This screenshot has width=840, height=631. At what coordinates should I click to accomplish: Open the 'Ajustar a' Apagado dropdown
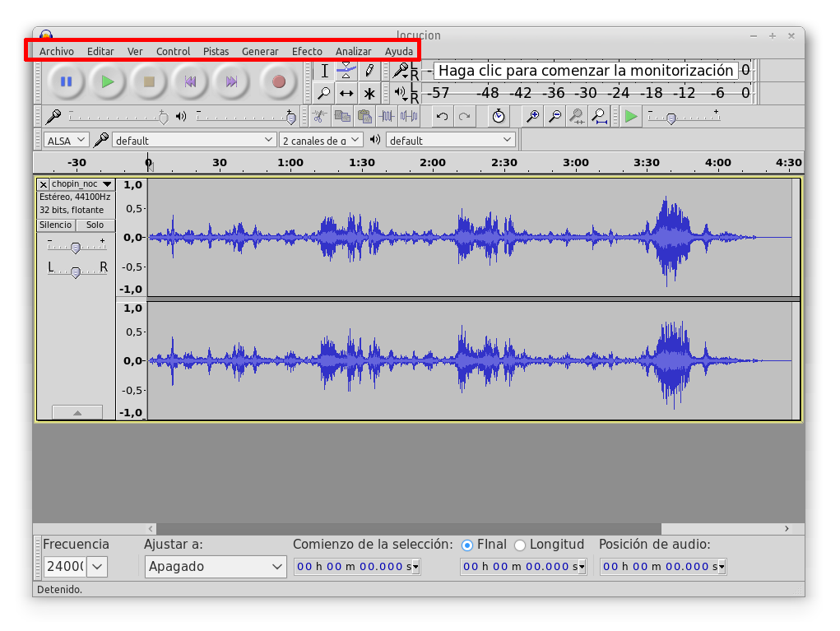click(x=216, y=566)
